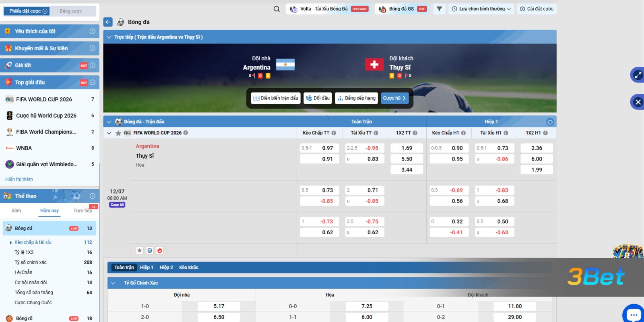Select Argentina 1X2 odds 1.69
The height and width of the screenshot is (322, 644).
[x=407, y=148]
